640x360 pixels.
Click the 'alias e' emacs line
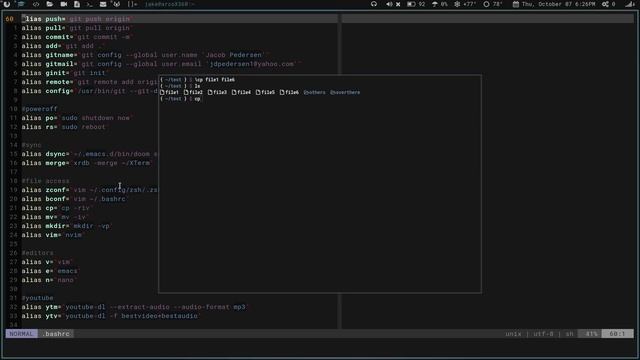pos(51,271)
